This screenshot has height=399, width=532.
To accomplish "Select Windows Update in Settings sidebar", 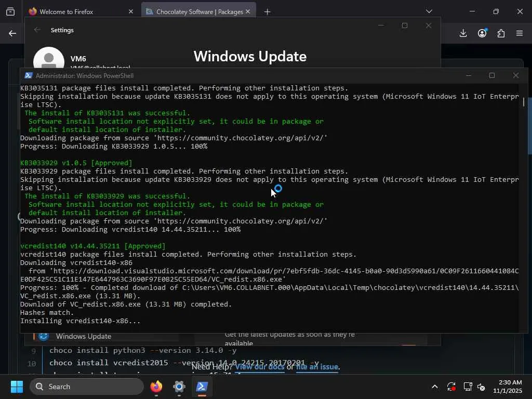I will (84, 336).
